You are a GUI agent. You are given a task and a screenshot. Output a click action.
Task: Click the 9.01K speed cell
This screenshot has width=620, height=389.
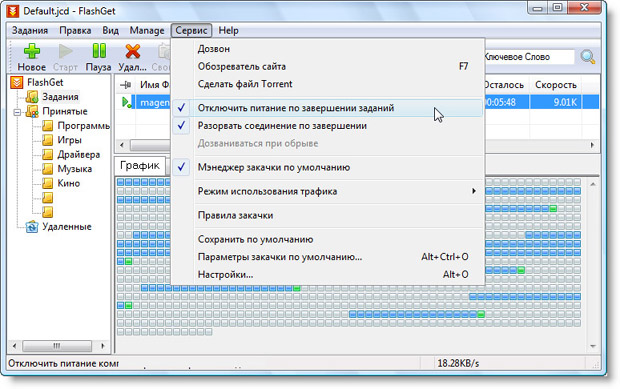coord(556,102)
